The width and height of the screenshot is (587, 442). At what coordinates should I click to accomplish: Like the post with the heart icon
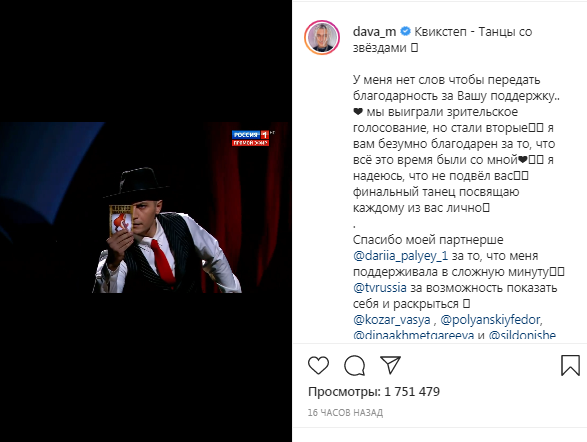coord(319,365)
